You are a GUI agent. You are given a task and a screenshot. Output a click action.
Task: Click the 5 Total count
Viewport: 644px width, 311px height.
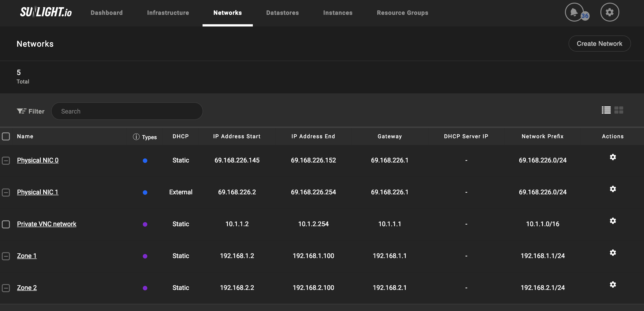point(23,77)
